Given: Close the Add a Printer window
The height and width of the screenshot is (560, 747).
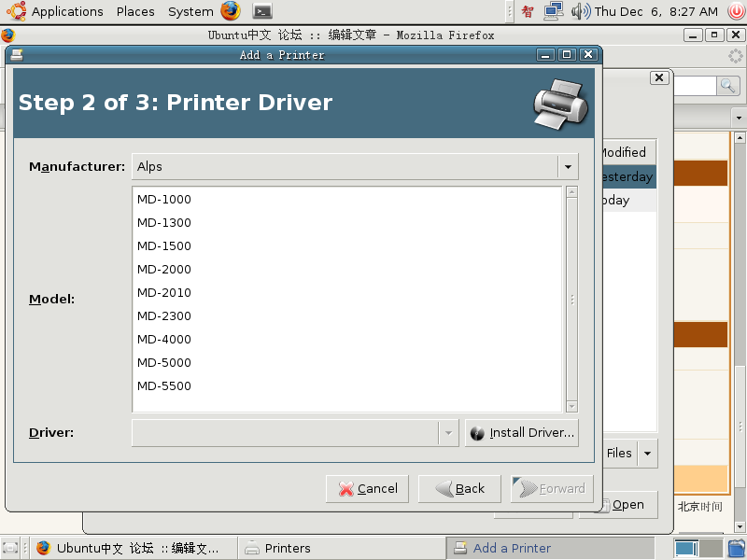Looking at the screenshot, I should point(588,55).
